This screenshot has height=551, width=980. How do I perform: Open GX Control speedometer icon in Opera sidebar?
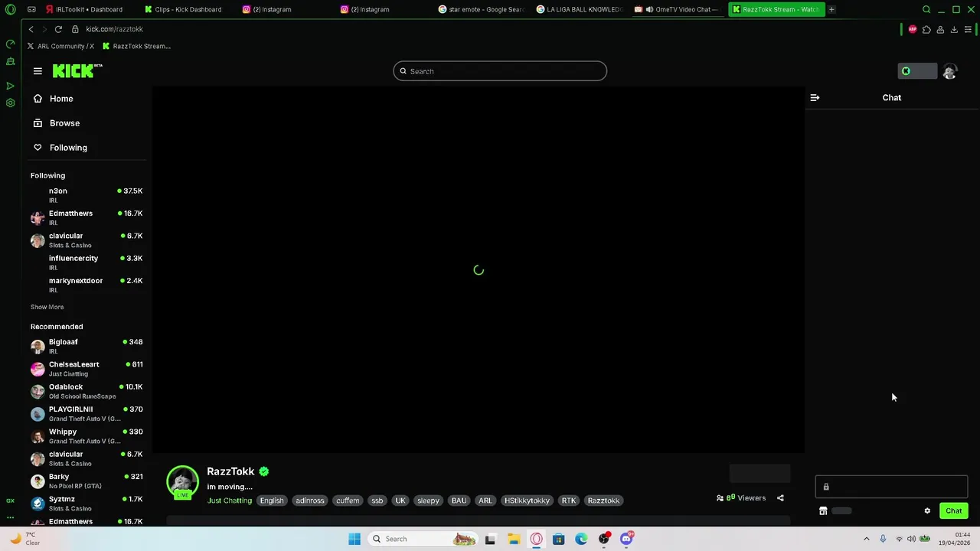coord(10,44)
